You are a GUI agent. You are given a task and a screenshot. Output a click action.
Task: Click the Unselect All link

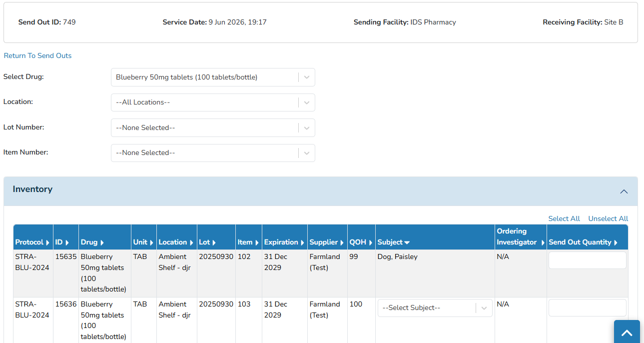[x=608, y=218]
